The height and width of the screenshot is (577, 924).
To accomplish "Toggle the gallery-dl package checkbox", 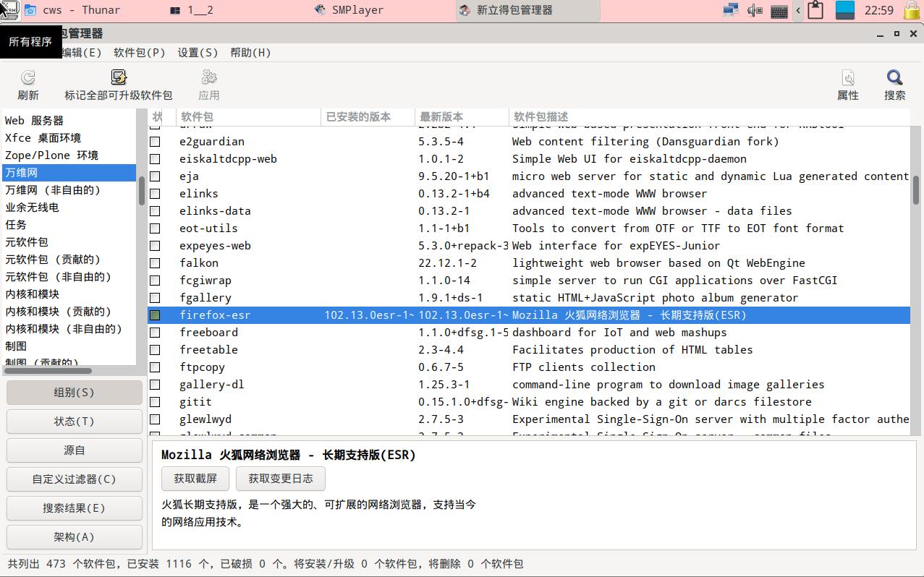I will click(x=155, y=385).
